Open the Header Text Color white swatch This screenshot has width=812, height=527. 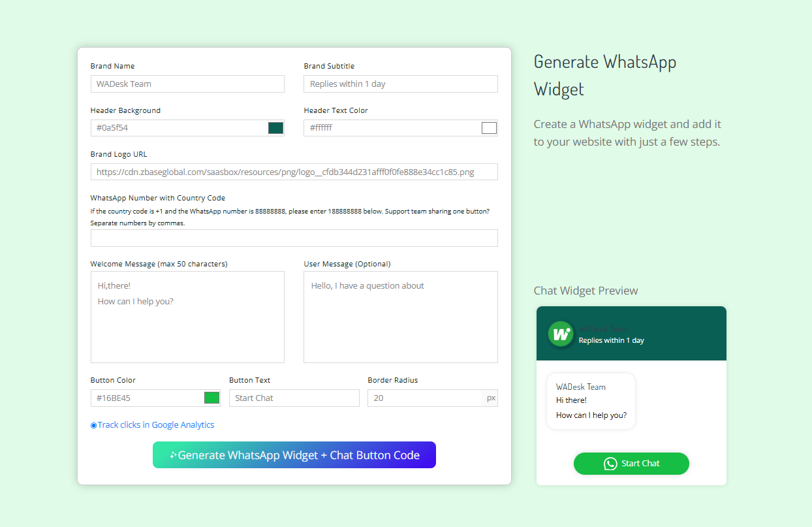(489, 127)
